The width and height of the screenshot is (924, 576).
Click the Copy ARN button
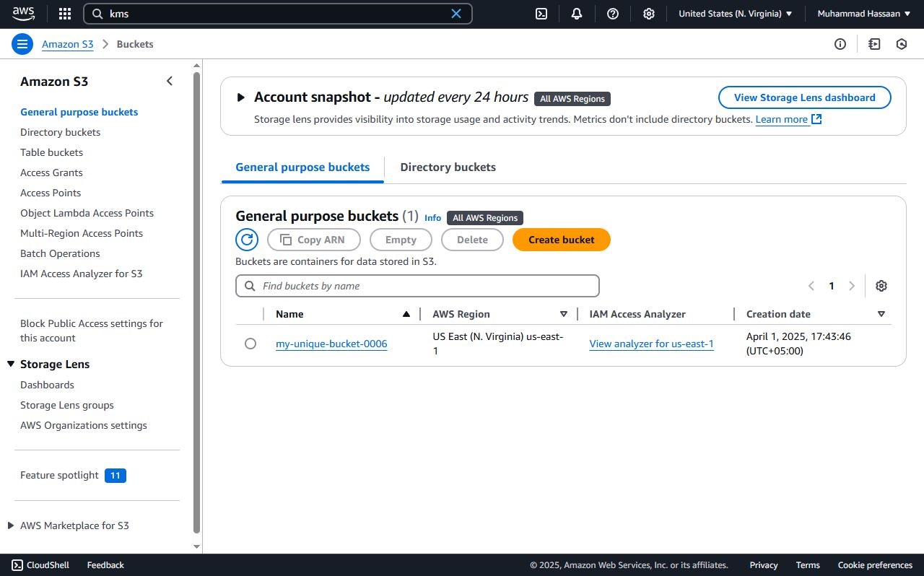(x=313, y=240)
